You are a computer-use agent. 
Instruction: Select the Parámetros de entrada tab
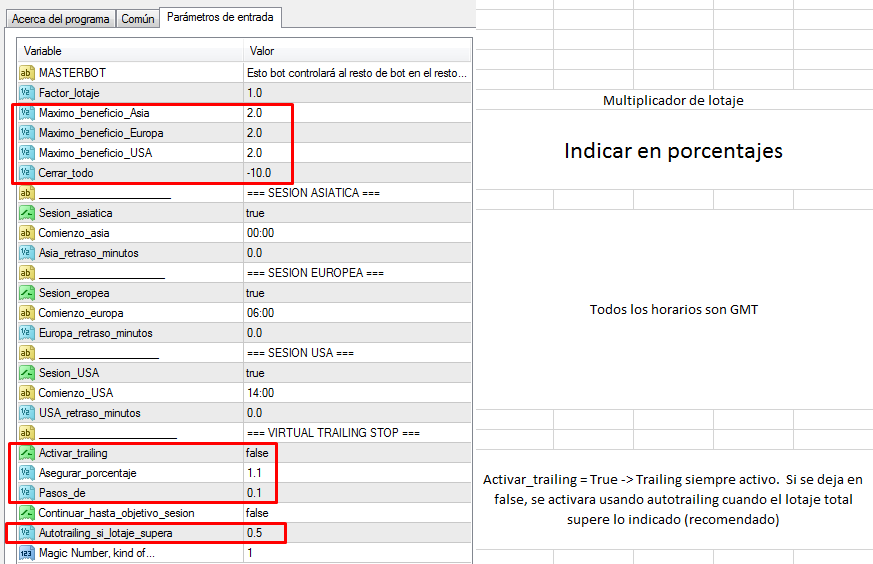click(x=221, y=18)
